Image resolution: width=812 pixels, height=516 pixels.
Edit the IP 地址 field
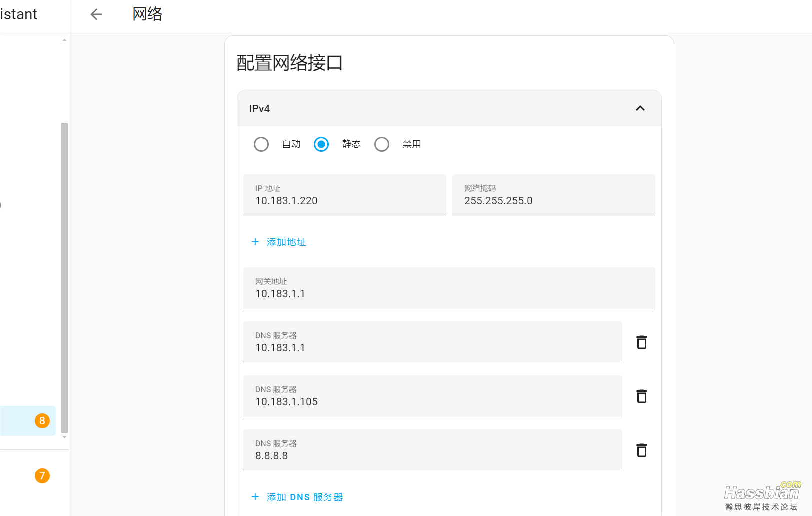(x=345, y=195)
